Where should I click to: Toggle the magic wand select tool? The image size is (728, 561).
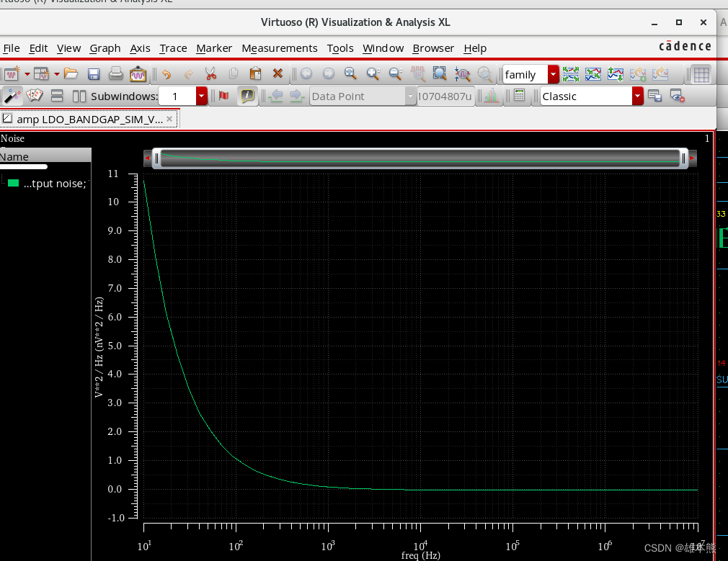click(x=12, y=96)
